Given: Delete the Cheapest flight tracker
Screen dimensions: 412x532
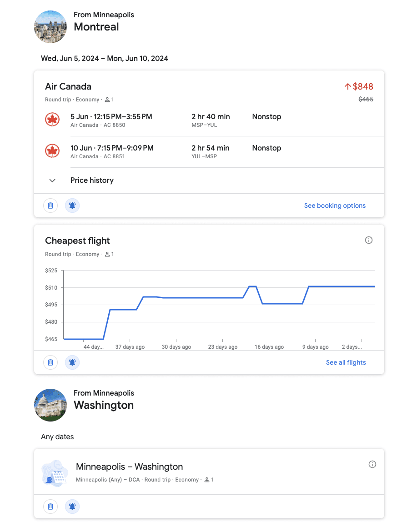Looking at the screenshot, I should click(x=50, y=362).
